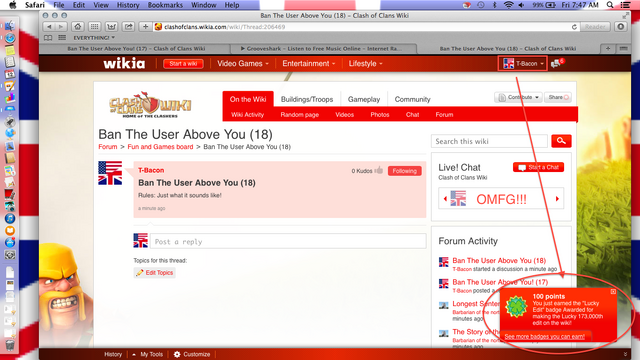Open the Fun and Games board breadcrumb
Image resolution: width=640 pixels, height=360 pixels.
[x=160, y=147]
